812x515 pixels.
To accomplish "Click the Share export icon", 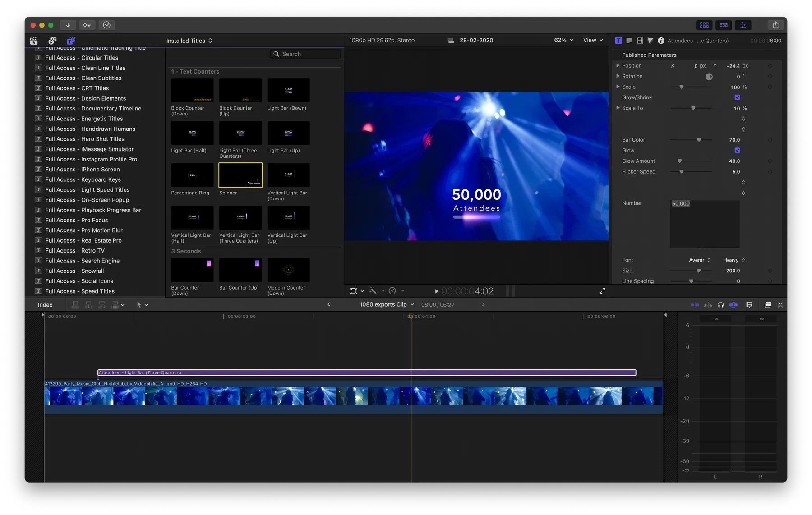I will 775,25.
